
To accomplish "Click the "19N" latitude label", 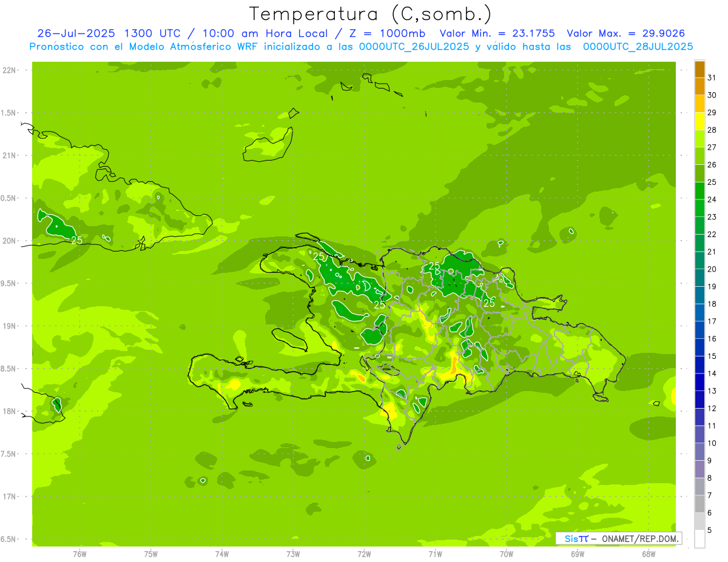I will pyautogui.click(x=9, y=326).
